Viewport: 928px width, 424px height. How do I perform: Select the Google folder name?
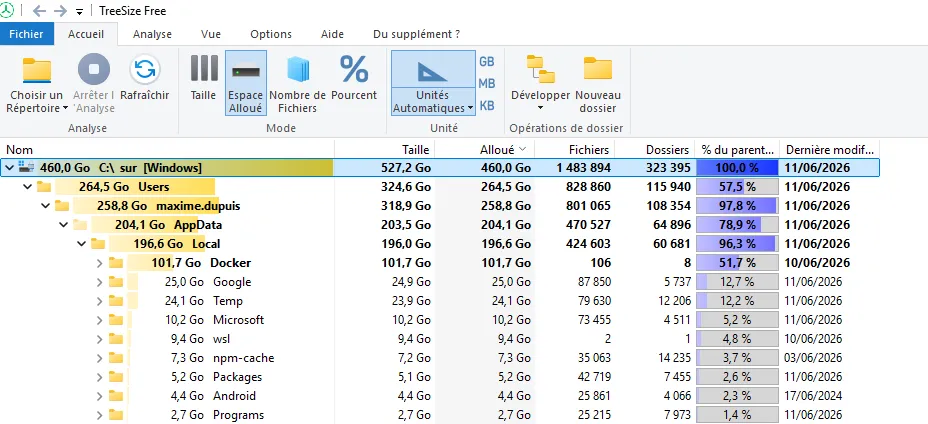[x=232, y=282]
